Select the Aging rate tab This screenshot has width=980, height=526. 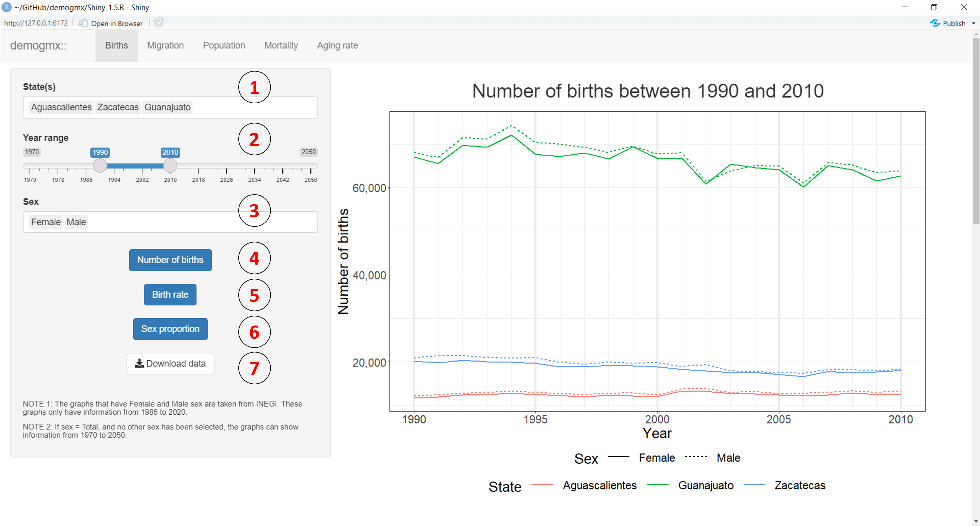point(337,45)
